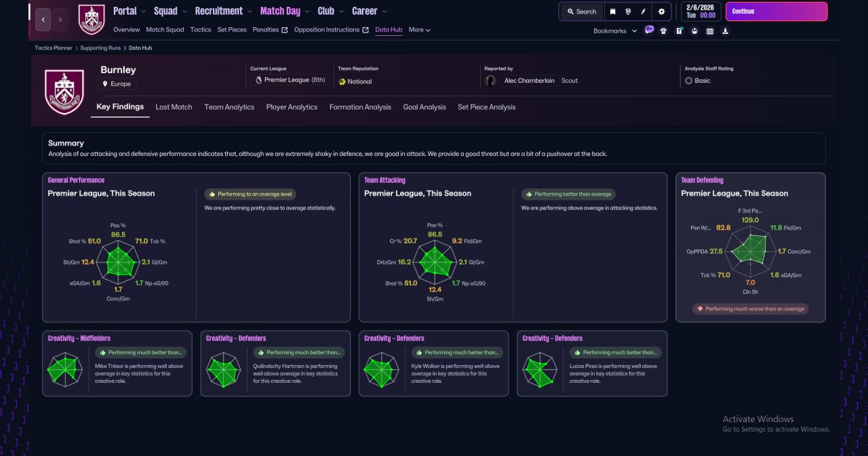Click Alec Chamberlain's portrait icon
This screenshot has height=456, width=868.
coord(490,81)
